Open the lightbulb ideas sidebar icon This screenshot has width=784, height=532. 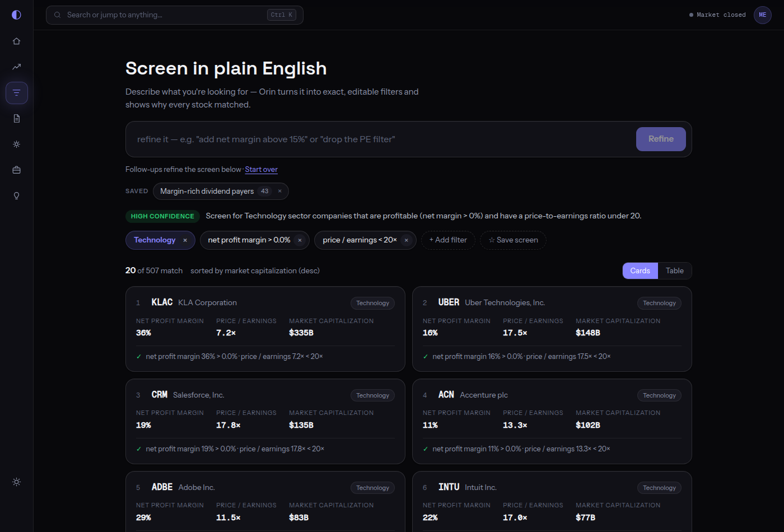(16, 195)
